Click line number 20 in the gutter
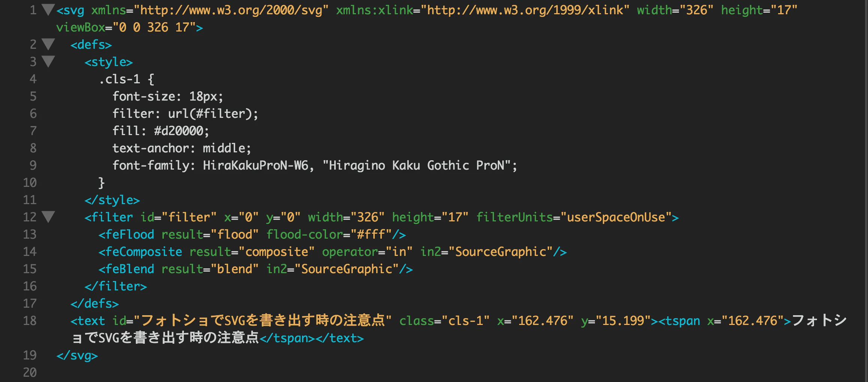This screenshot has height=382, width=868. click(x=30, y=373)
